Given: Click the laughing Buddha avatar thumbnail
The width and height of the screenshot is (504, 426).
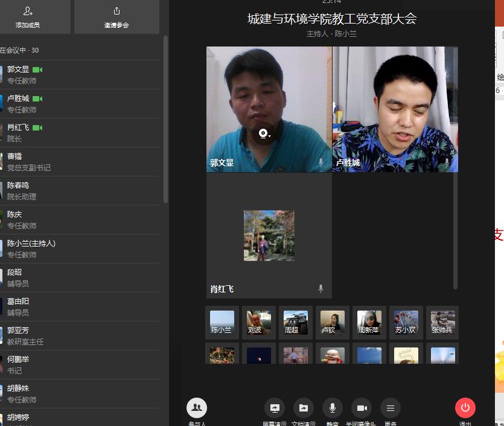Looking at the screenshot, I should click(333, 355).
